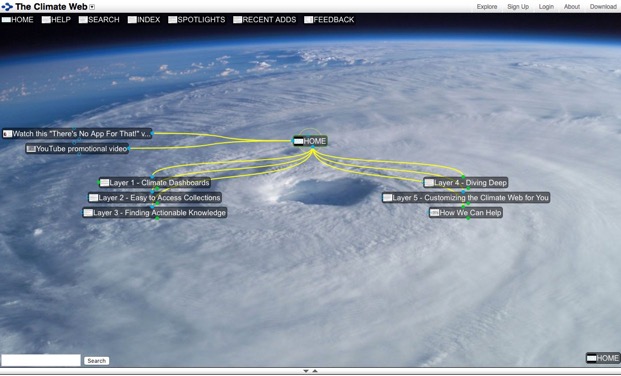The height and width of the screenshot is (376, 621).
Task: Open Layer 3 - Finding Actionable Knowledge
Action: (154, 212)
